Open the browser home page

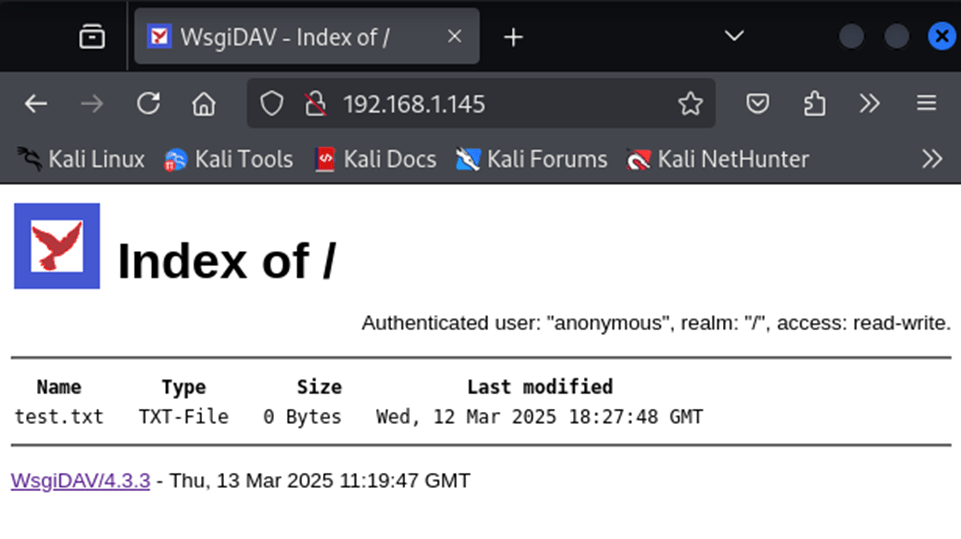click(x=204, y=104)
